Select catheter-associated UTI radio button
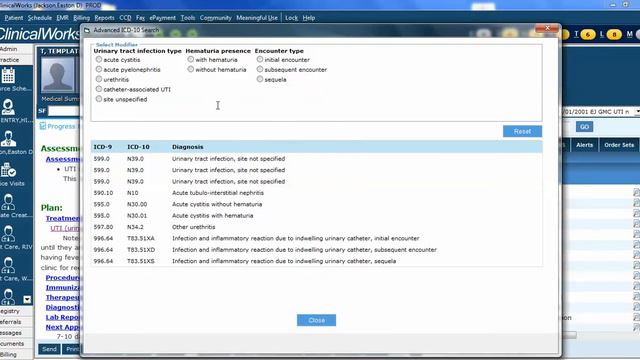Viewport: 640px width, 360px height. point(99,89)
